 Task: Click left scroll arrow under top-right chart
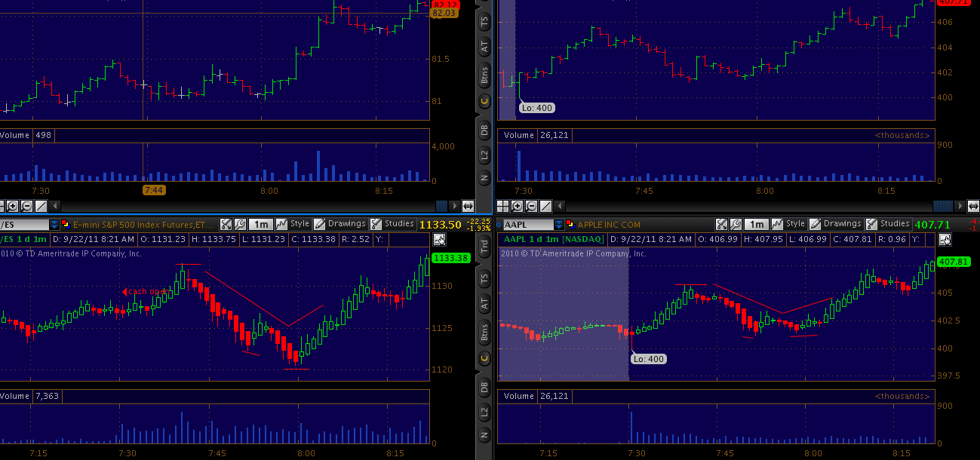(560, 206)
